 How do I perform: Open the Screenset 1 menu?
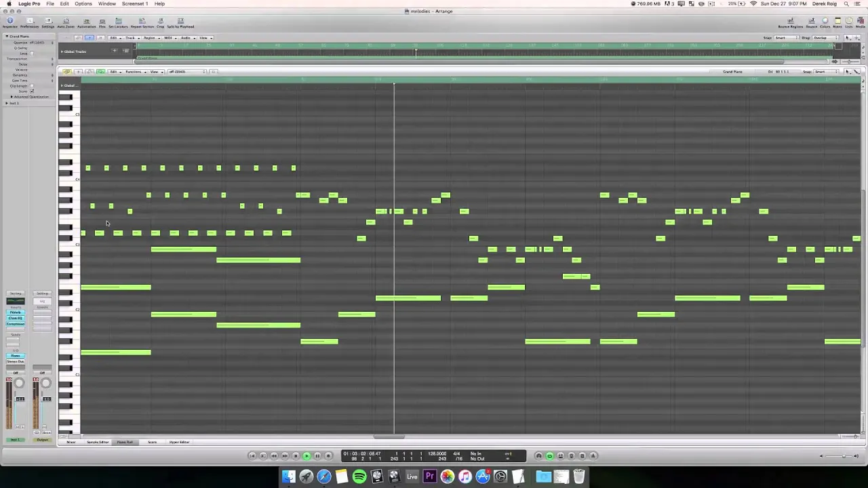click(135, 3)
